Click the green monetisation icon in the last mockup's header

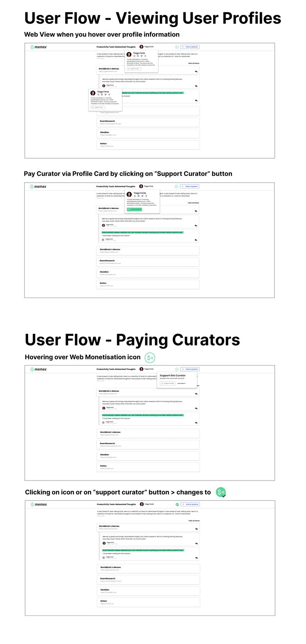177,504
